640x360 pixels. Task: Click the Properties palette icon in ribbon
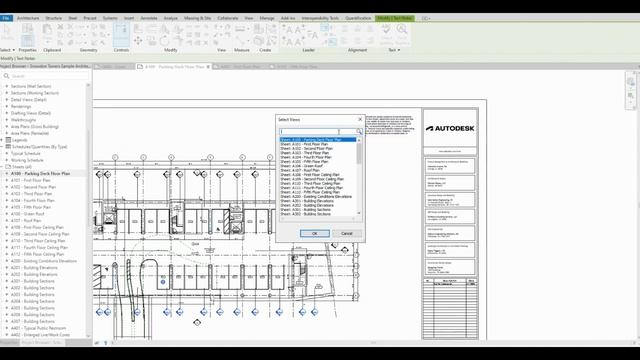click(27, 40)
